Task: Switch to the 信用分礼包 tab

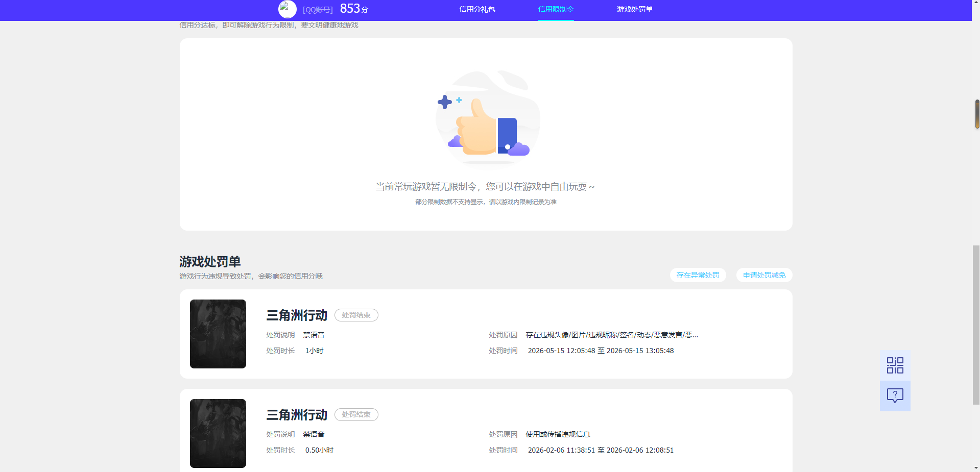Action: pyautogui.click(x=477, y=9)
